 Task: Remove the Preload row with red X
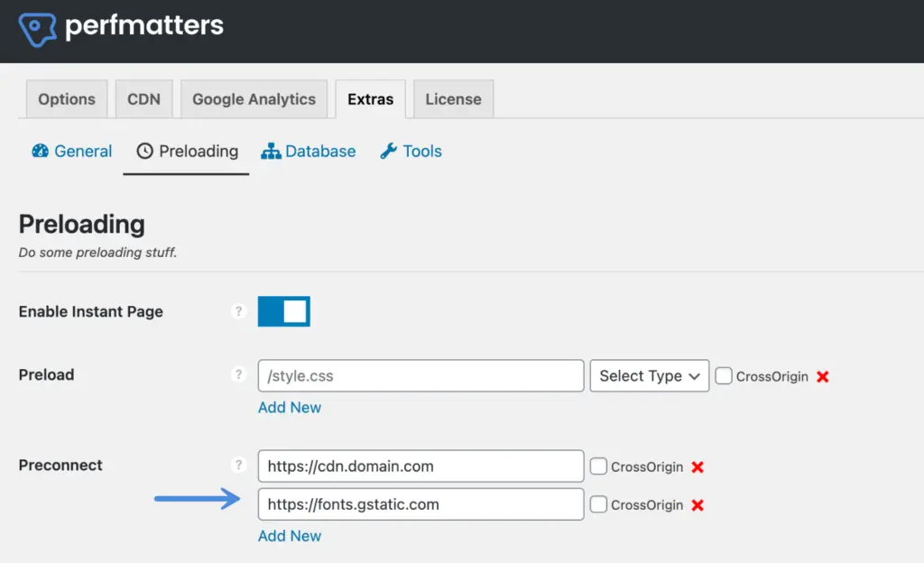tap(823, 377)
